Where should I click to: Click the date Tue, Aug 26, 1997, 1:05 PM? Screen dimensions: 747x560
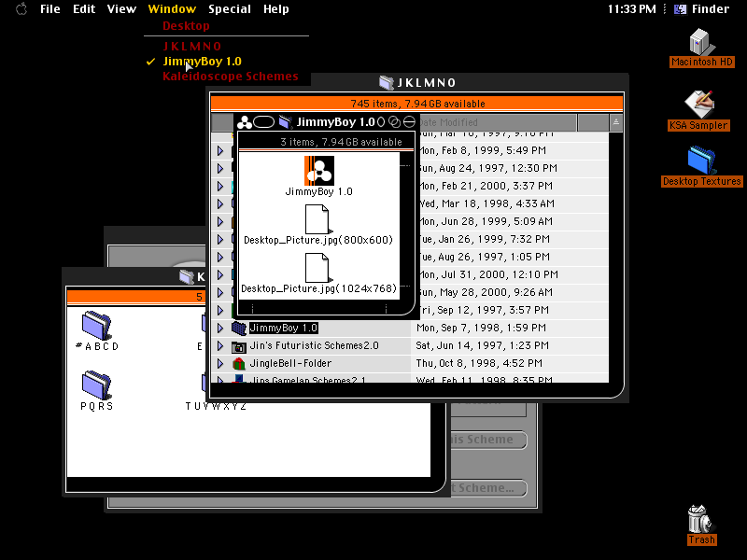pyautogui.click(x=485, y=258)
